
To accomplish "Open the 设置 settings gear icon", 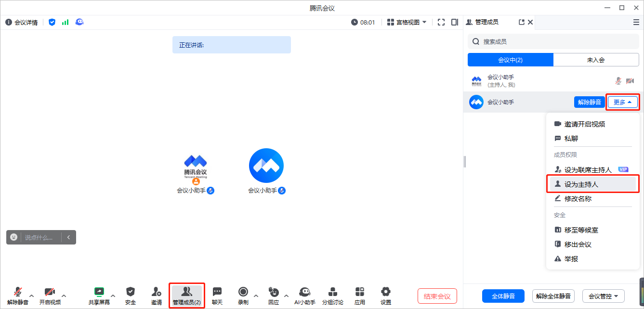I will click(x=386, y=296).
